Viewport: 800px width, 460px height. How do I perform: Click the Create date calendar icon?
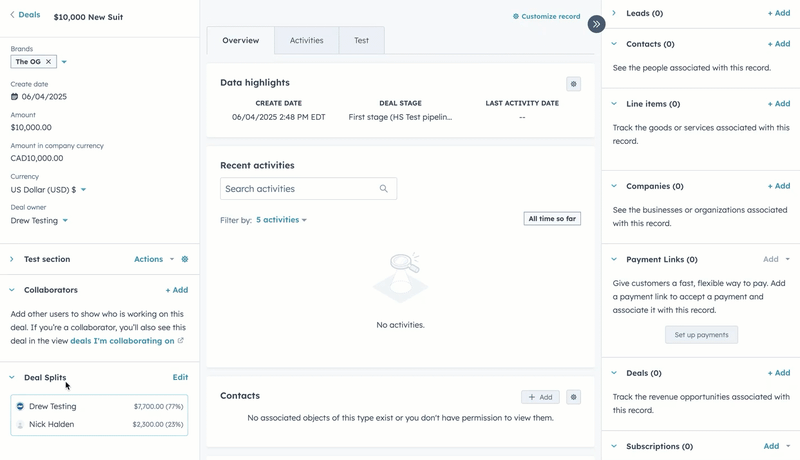click(x=14, y=96)
